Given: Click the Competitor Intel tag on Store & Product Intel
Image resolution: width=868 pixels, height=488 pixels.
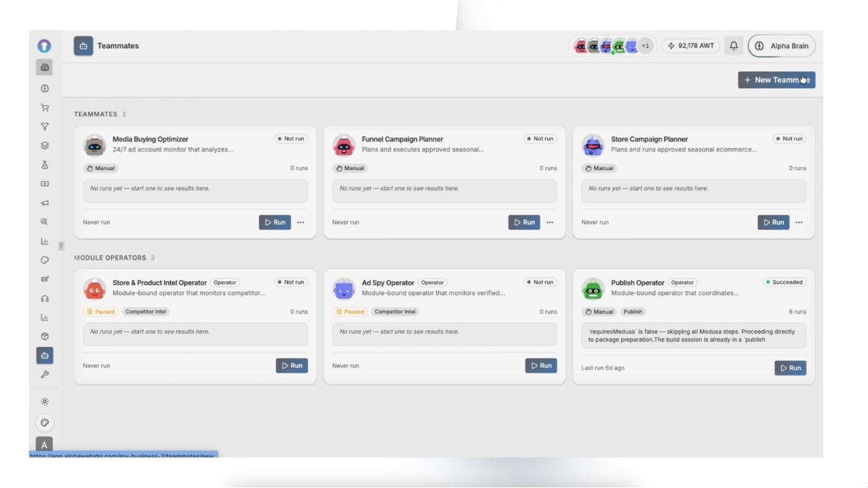Looking at the screenshot, I should point(146,312).
